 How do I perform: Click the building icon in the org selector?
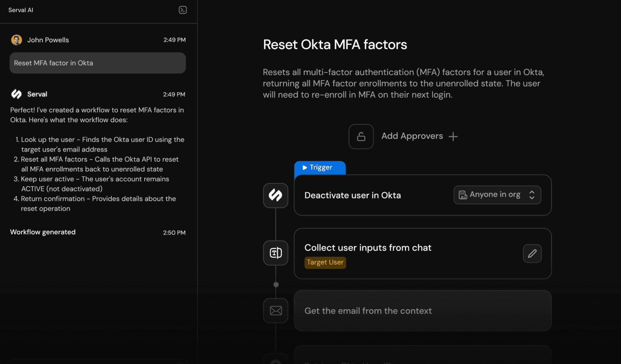[463, 195]
